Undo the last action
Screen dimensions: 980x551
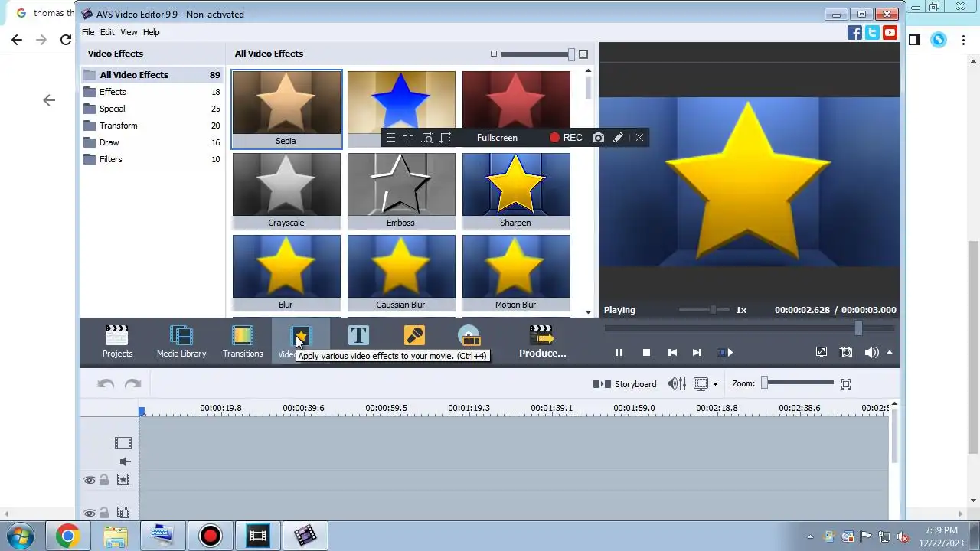[106, 384]
